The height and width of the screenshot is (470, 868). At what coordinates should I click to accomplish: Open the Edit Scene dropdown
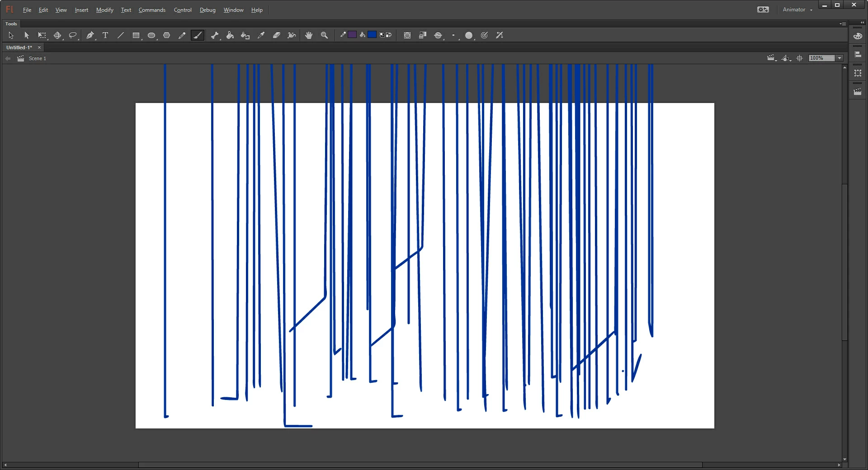772,58
